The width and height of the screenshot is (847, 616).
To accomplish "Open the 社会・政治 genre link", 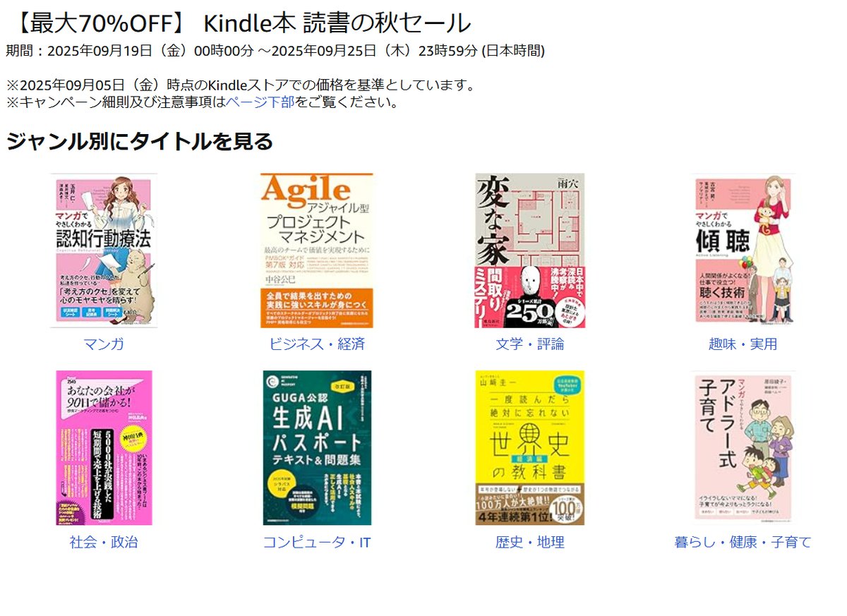I will tap(104, 542).
